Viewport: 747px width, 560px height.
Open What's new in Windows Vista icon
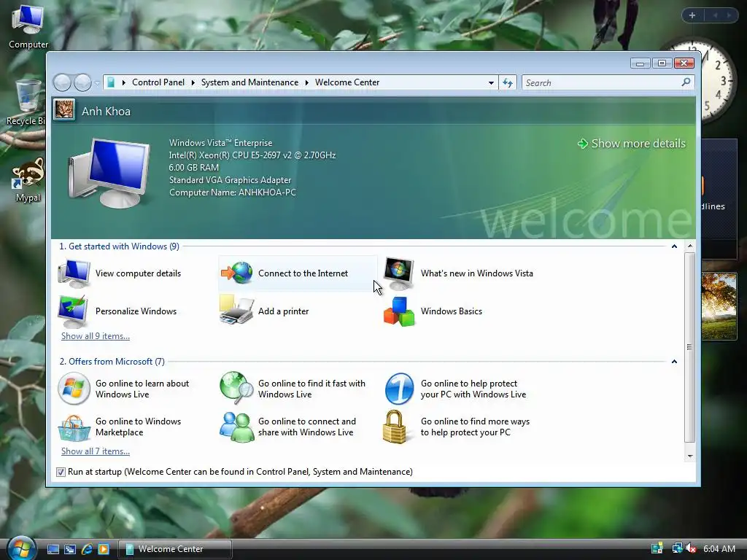399,274
